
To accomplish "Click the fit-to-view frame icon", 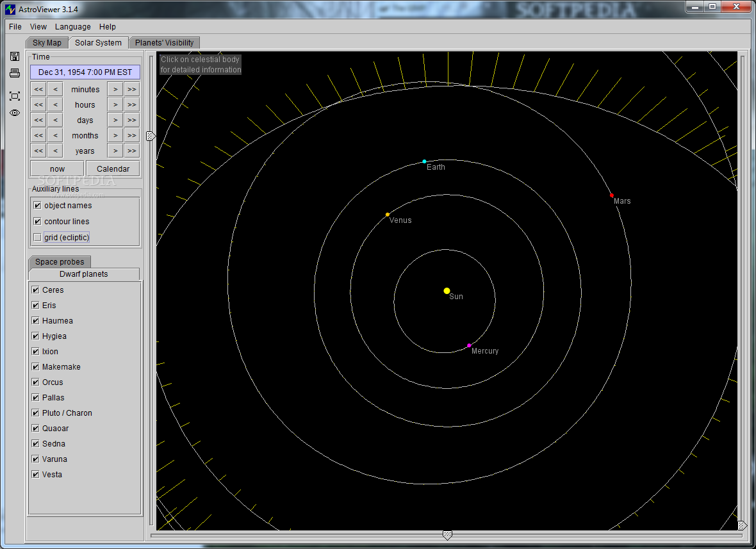I will click(15, 96).
